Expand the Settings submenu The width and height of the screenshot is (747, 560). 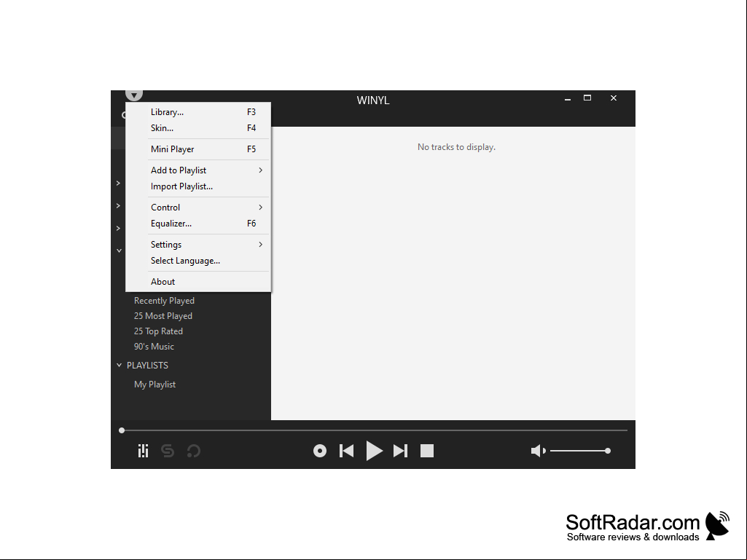coord(198,244)
